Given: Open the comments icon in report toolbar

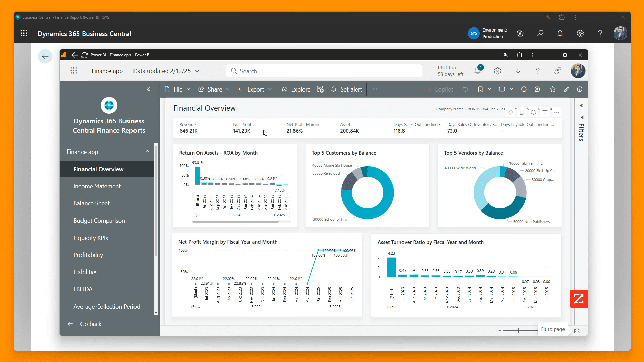Looking at the screenshot, I should 537,89.
